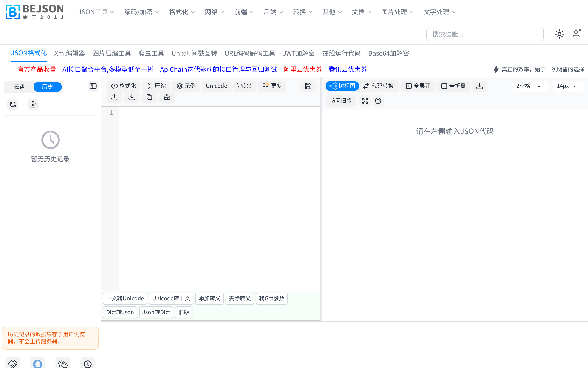Open the Xml编辑器 tab
This screenshot has height=368, width=588.
click(x=70, y=53)
